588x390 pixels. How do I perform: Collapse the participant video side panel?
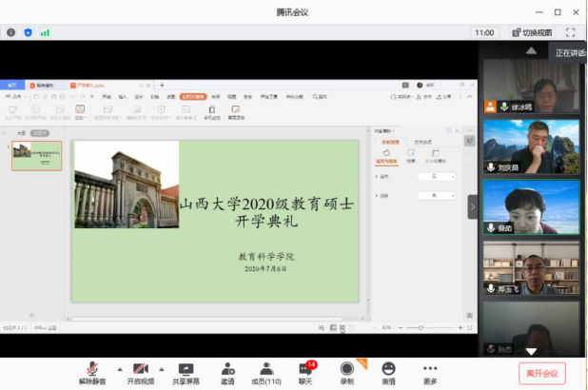tap(473, 206)
